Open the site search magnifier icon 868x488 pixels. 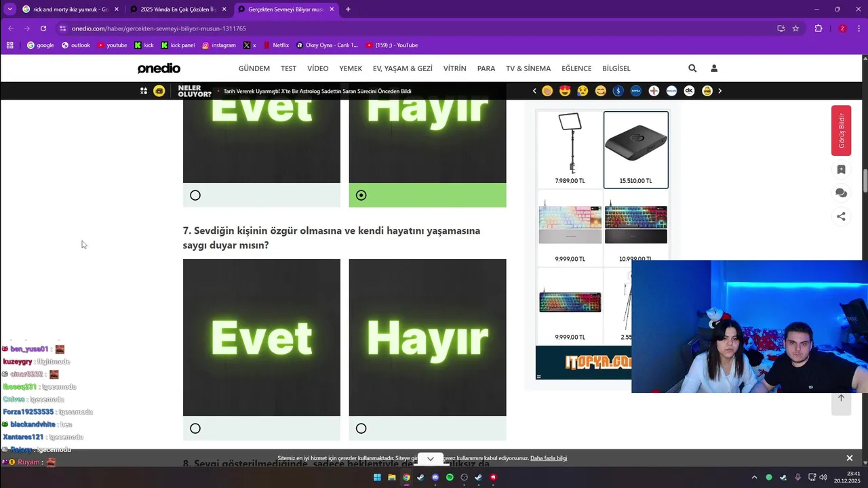692,68
